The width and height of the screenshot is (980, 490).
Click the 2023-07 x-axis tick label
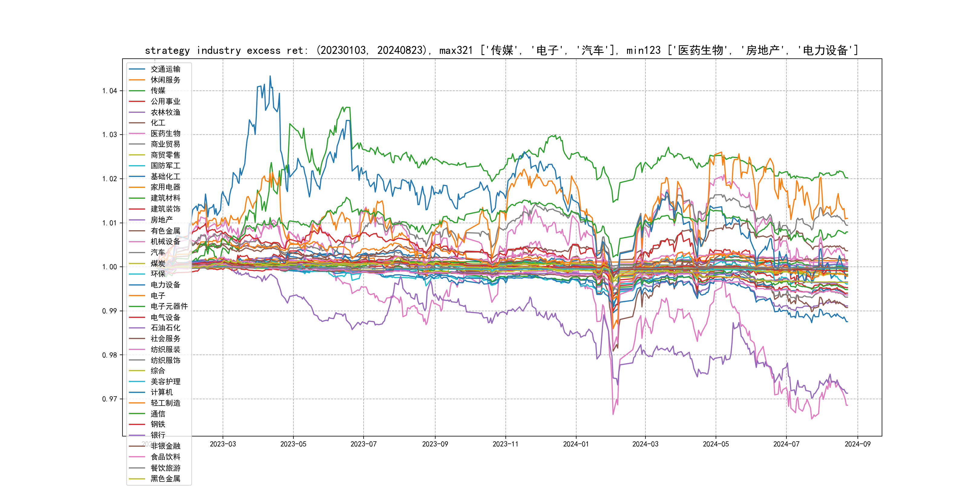tap(363, 444)
